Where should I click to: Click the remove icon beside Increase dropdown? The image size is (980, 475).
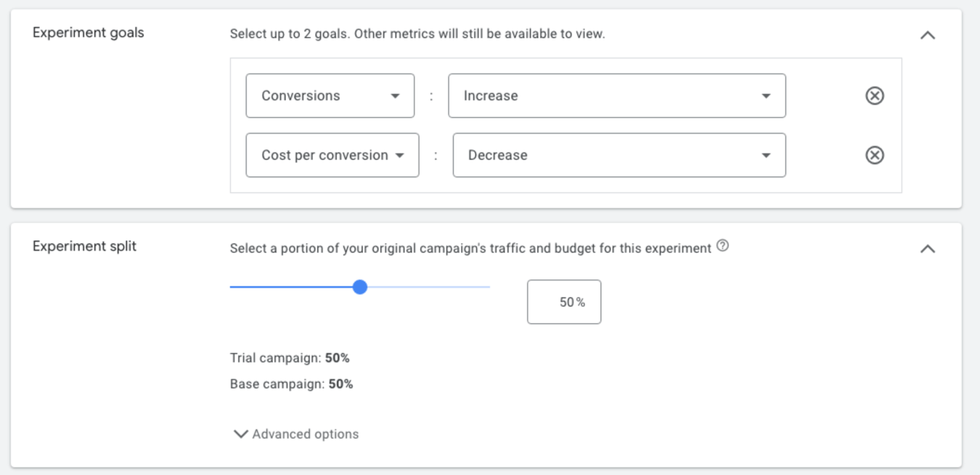pyautogui.click(x=874, y=95)
